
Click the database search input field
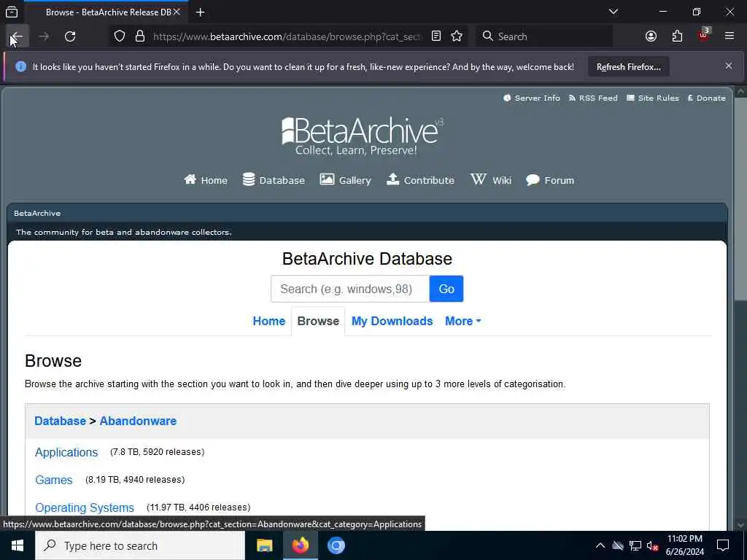tap(350, 289)
